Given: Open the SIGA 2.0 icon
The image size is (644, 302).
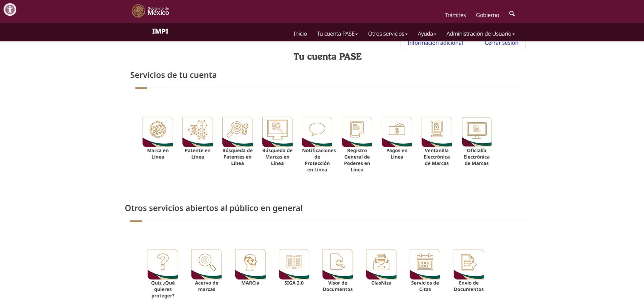Looking at the screenshot, I should [x=294, y=264].
